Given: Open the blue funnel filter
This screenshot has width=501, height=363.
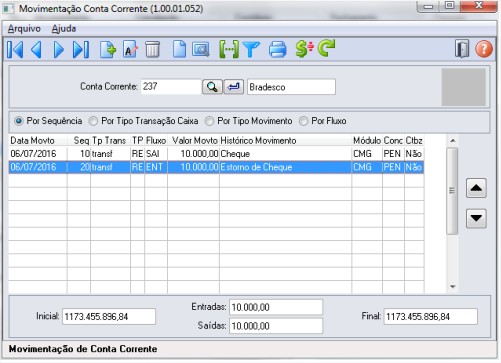Looking at the screenshot, I should tap(251, 50).
